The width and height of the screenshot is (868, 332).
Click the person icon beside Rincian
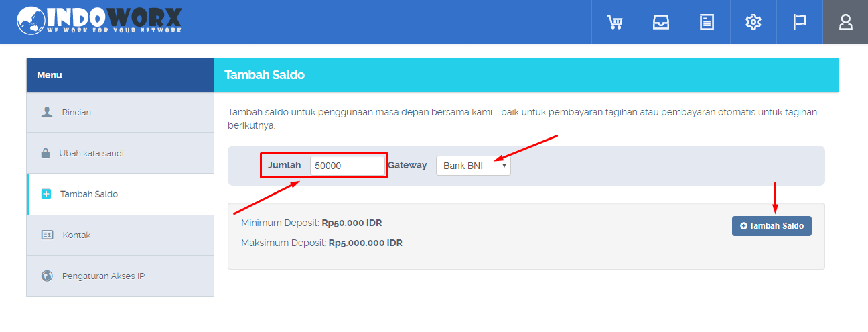[x=47, y=112]
